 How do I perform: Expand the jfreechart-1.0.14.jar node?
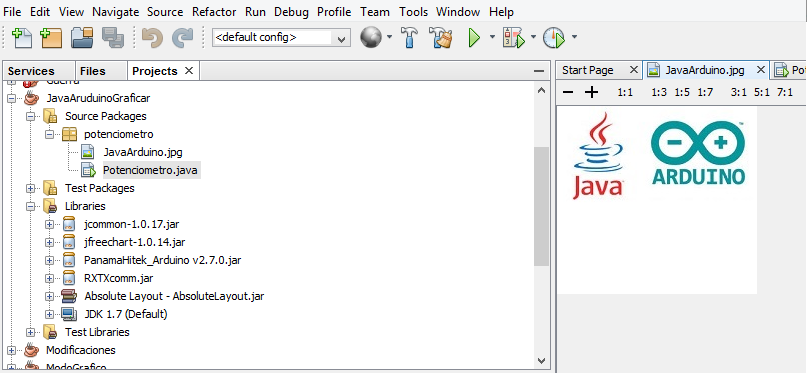(49, 242)
